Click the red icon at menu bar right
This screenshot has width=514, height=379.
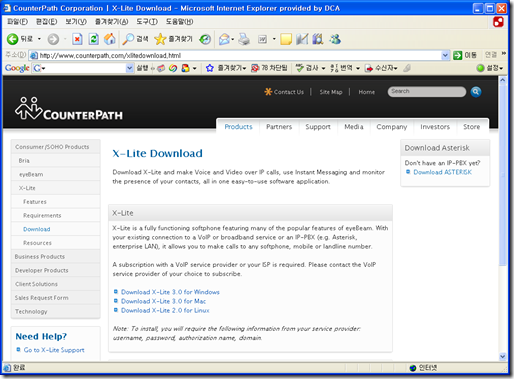[x=498, y=22]
